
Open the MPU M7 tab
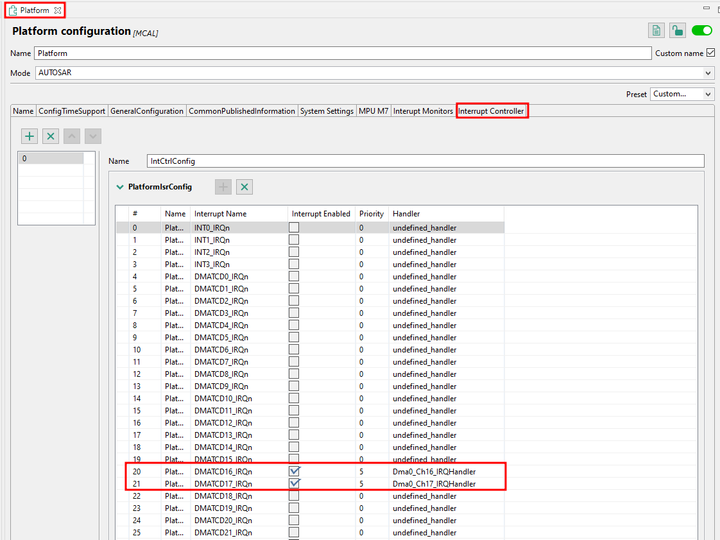tap(373, 111)
